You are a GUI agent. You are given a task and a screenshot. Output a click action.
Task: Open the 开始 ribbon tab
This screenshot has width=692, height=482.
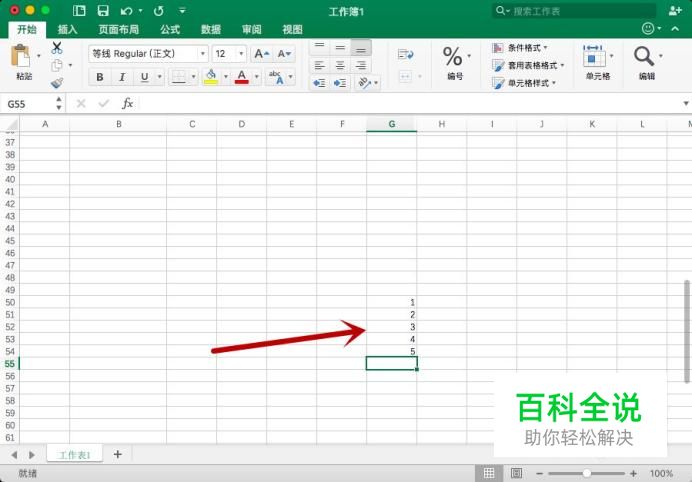tap(27, 30)
